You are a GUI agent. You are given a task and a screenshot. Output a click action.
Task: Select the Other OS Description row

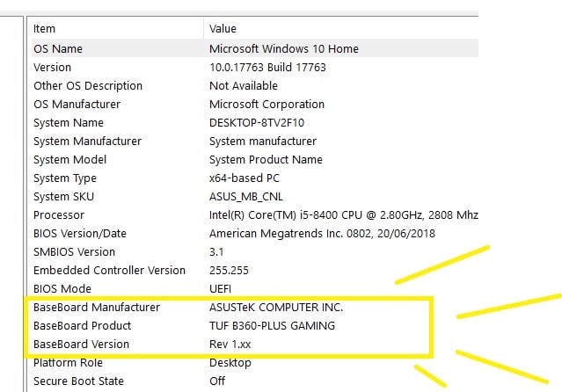[x=87, y=85]
